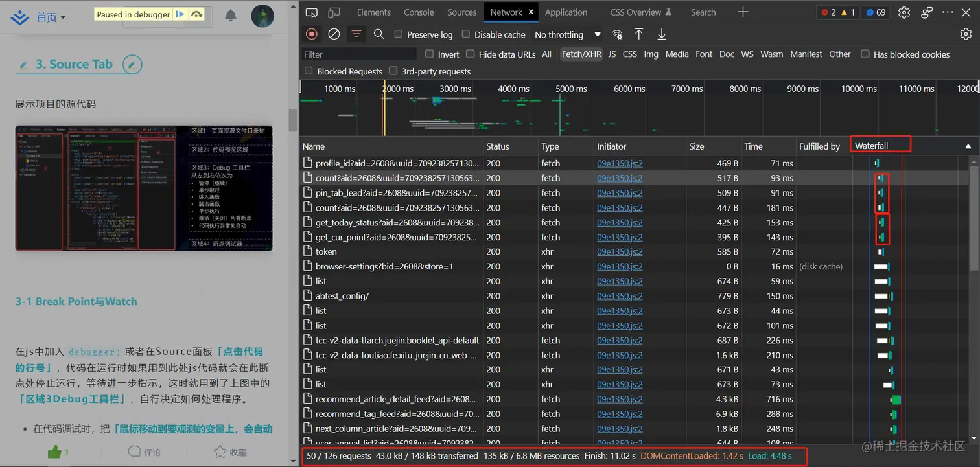Screen dimensions: 980x467
Task: Click the inspect element picker icon
Action: pos(312,12)
